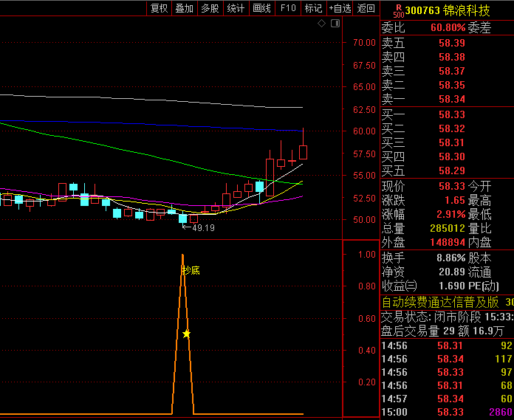Image resolution: width=514 pixels, height=420 pixels.
Task: Open the 标记 marker dropdown
Action: pos(313,8)
